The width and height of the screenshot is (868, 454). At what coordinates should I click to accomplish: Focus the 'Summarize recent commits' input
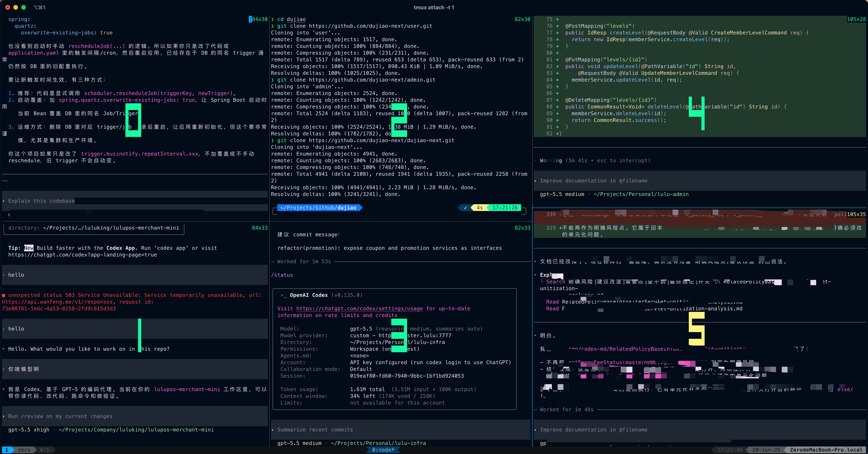tap(401, 430)
